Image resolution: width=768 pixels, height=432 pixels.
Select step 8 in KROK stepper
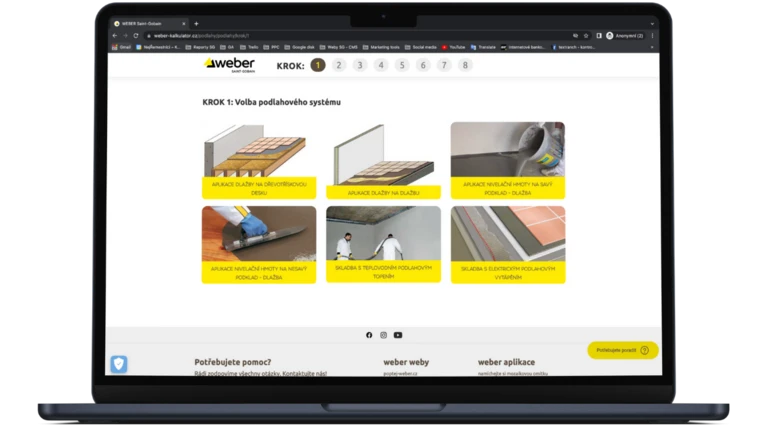pos(465,65)
